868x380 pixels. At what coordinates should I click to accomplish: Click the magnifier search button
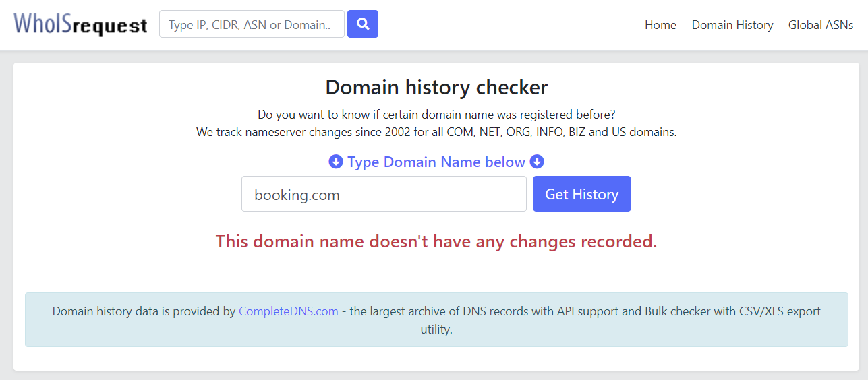[x=362, y=24]
